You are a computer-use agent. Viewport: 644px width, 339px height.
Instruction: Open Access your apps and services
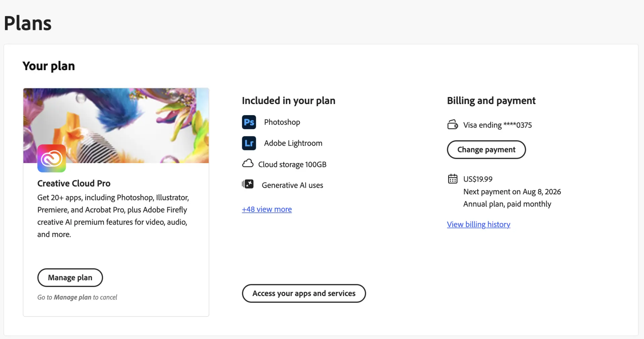pos(304,293)
